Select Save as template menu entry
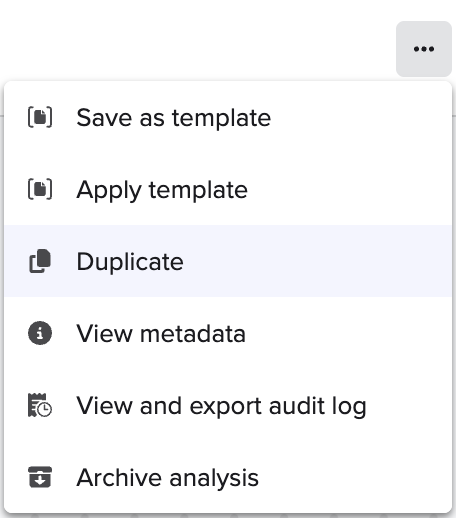 228,117
